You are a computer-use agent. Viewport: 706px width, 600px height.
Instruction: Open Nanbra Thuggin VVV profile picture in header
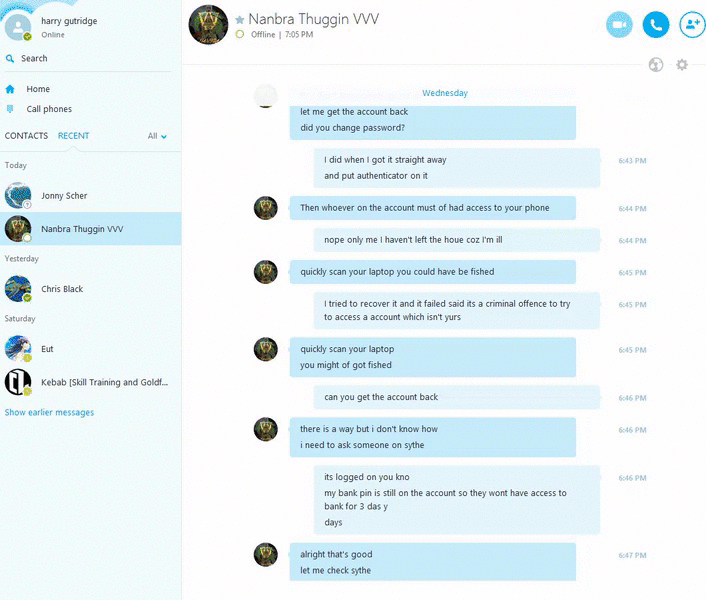coord(208,25)
